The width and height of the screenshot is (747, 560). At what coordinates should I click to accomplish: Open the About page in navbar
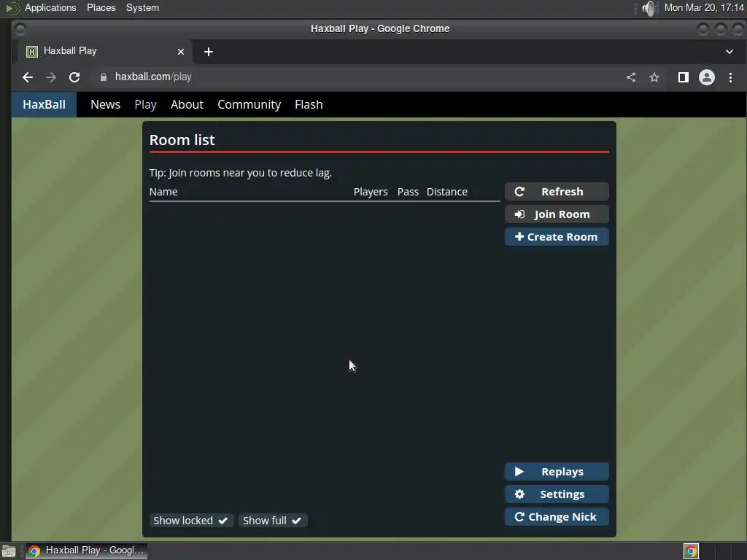(187, 104)
